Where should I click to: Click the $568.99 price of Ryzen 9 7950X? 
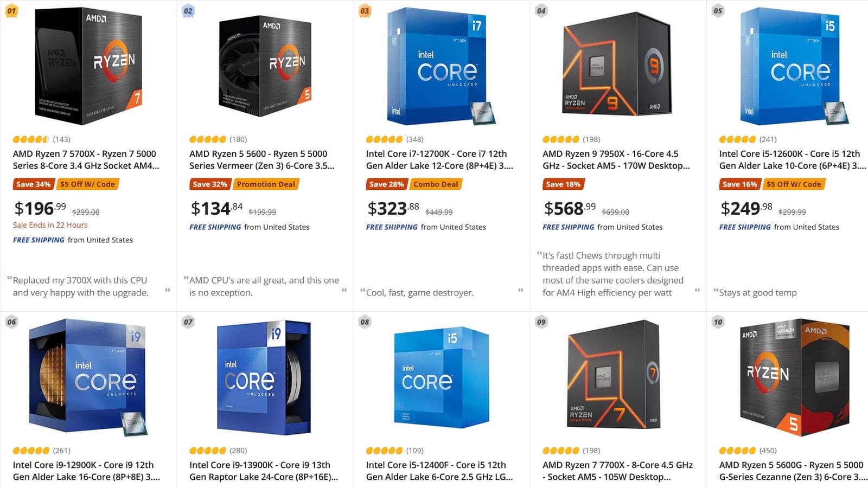pyautogui.click(x=570, y=208)
